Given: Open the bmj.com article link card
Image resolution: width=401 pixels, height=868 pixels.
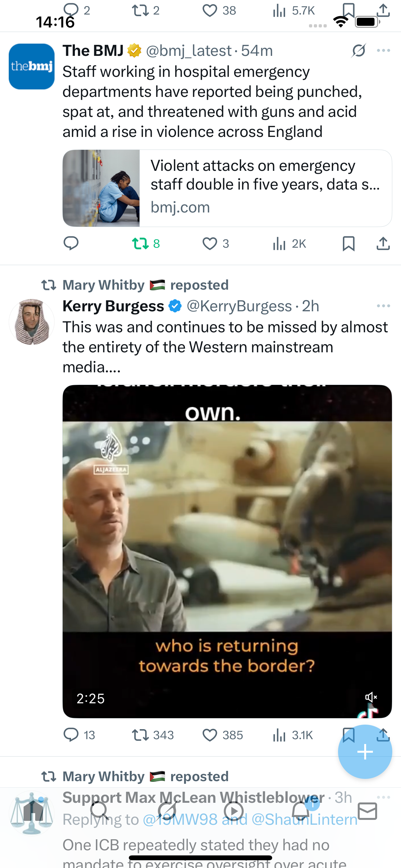Looking at the screenshot, I should pyautogui.click(x=227, y=188).
